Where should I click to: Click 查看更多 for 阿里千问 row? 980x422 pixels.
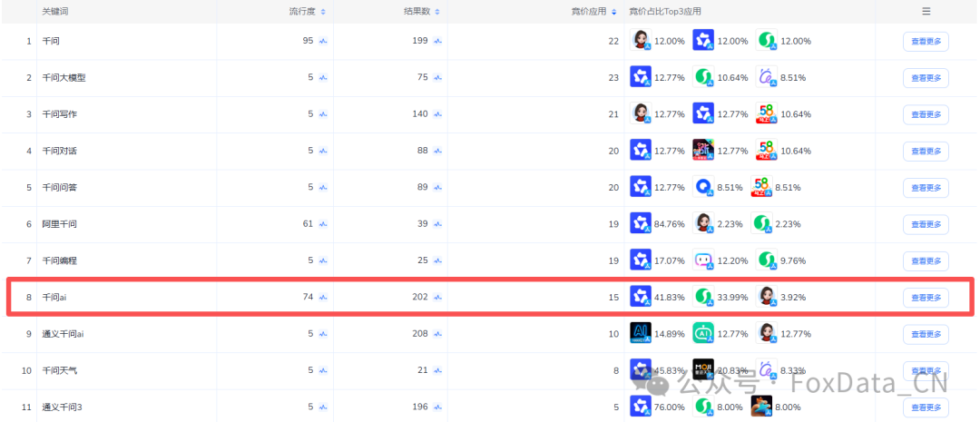926,224
